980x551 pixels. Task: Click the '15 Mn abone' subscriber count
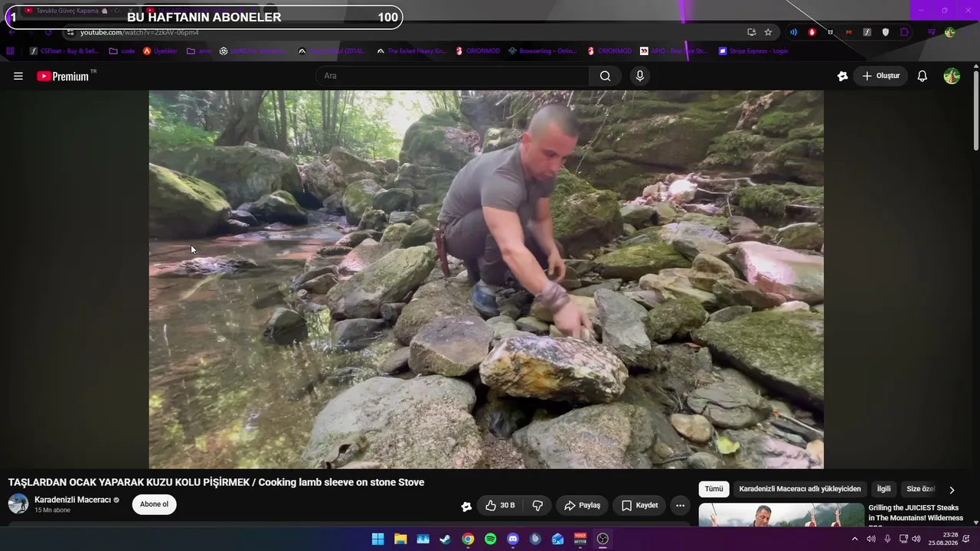click(x=52, y=510)
